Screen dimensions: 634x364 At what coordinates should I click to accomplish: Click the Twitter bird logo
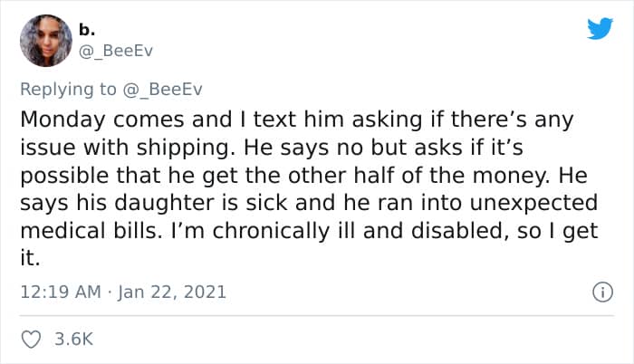(600, 30)
